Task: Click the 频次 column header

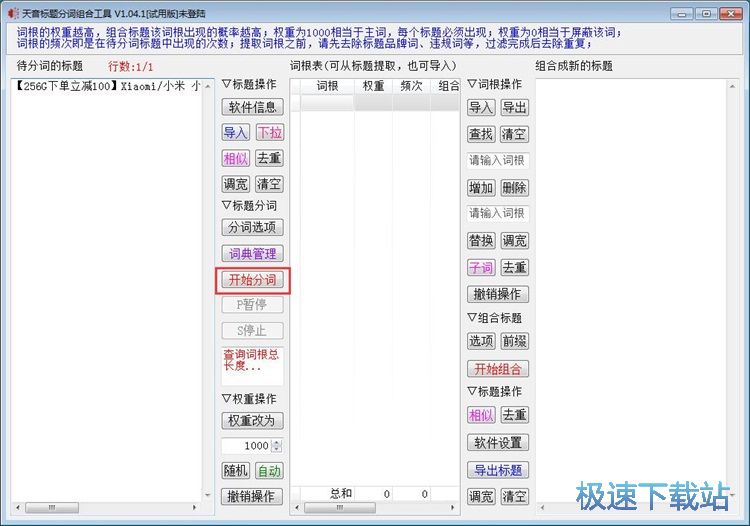Action: coord(410,86)
